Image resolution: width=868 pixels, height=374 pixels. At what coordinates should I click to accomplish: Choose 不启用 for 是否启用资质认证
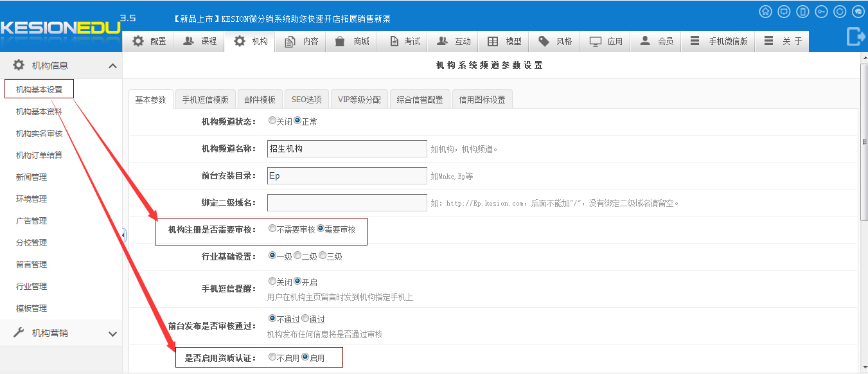tap(272, 357)
